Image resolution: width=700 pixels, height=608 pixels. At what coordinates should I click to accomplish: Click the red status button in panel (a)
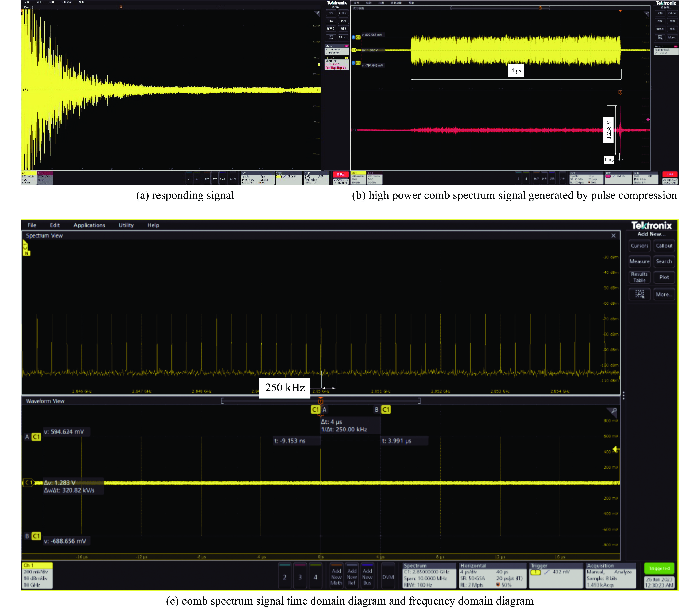pos(341,174)
